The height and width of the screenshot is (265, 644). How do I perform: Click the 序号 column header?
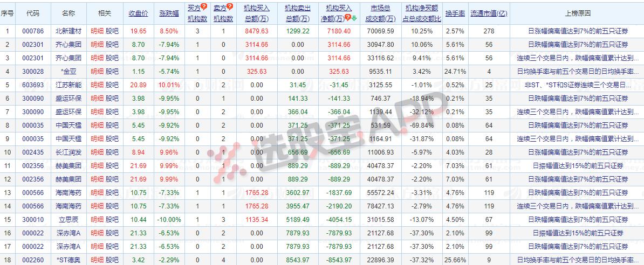(x=7, y=13)
